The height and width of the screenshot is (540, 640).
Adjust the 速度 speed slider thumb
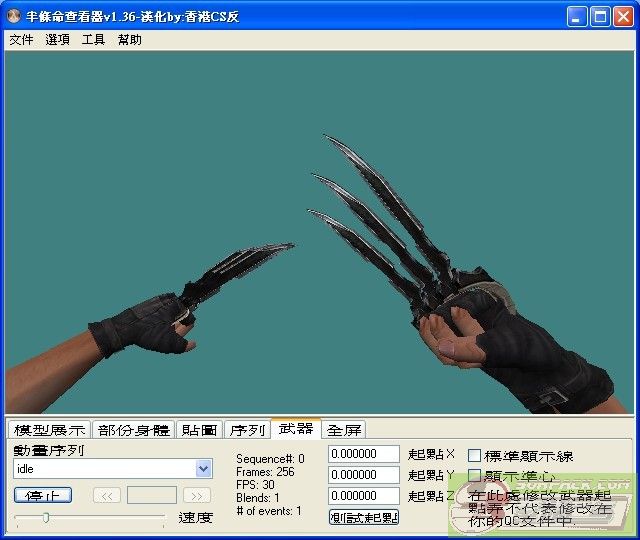(x=46, y=518)
